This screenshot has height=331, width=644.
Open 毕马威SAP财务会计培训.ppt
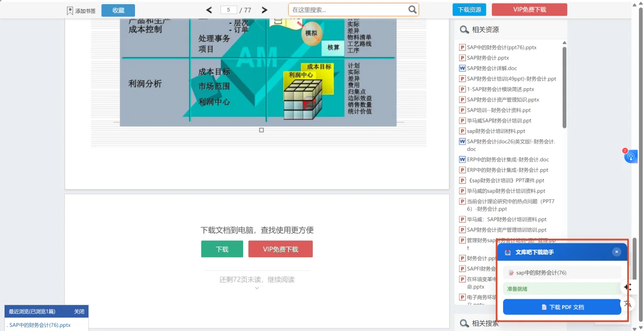(499, 120)
